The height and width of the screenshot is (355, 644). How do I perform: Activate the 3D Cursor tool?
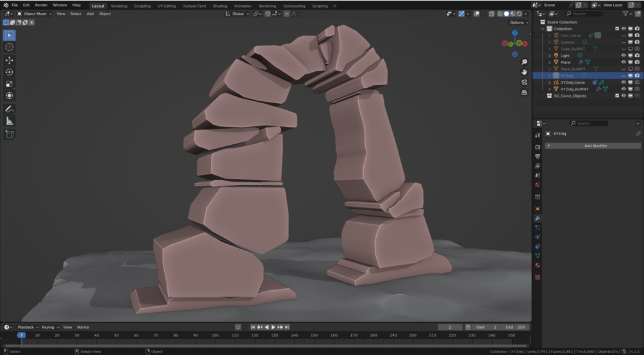tap(9, 47)
